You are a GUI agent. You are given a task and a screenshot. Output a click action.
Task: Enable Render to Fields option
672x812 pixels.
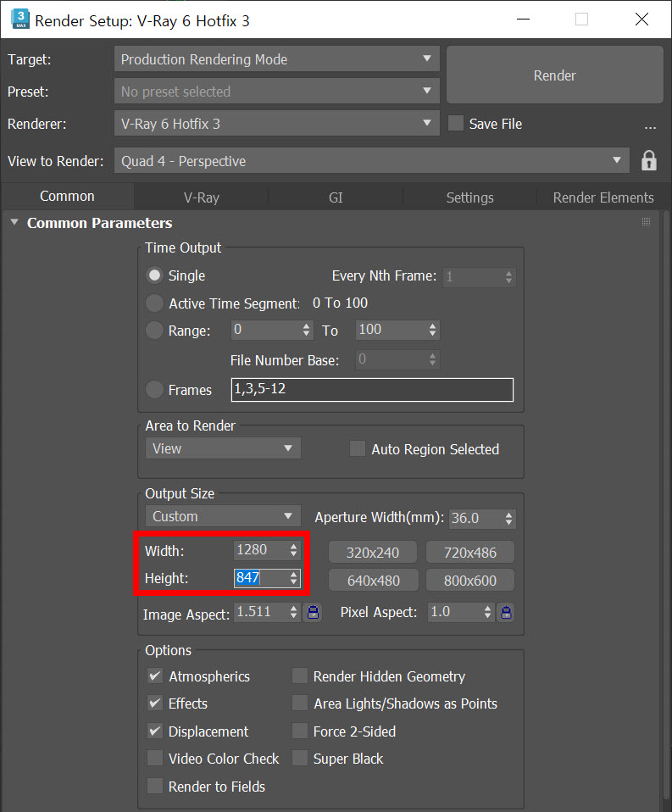155,786
